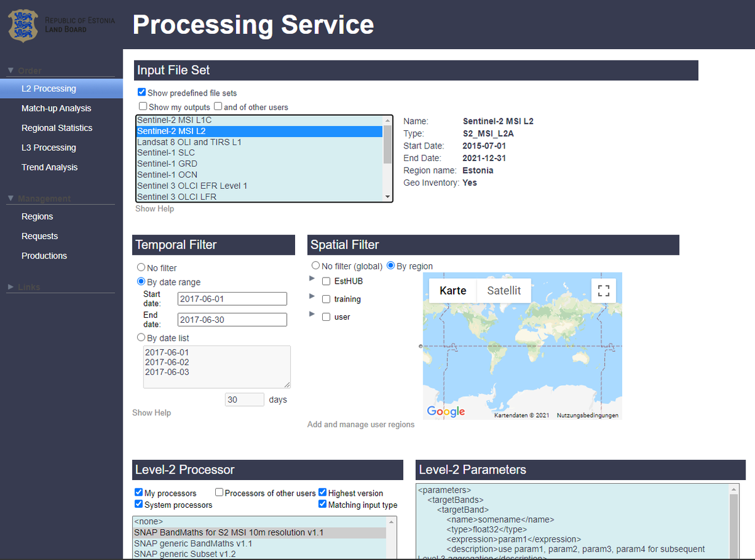Toggle the System processors checkbox
This screenshot has height=560, width=755.
[x=138, y=504]
